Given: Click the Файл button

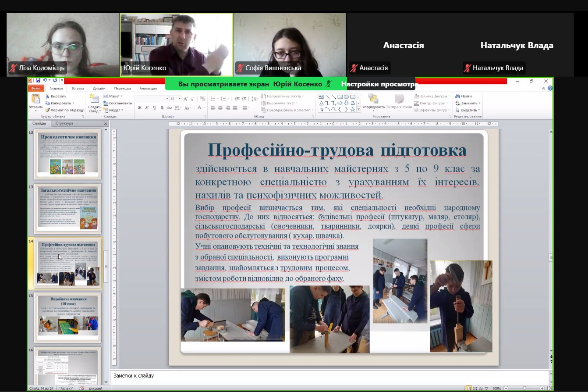Looking at the screenshot, I should pos(35,88).
